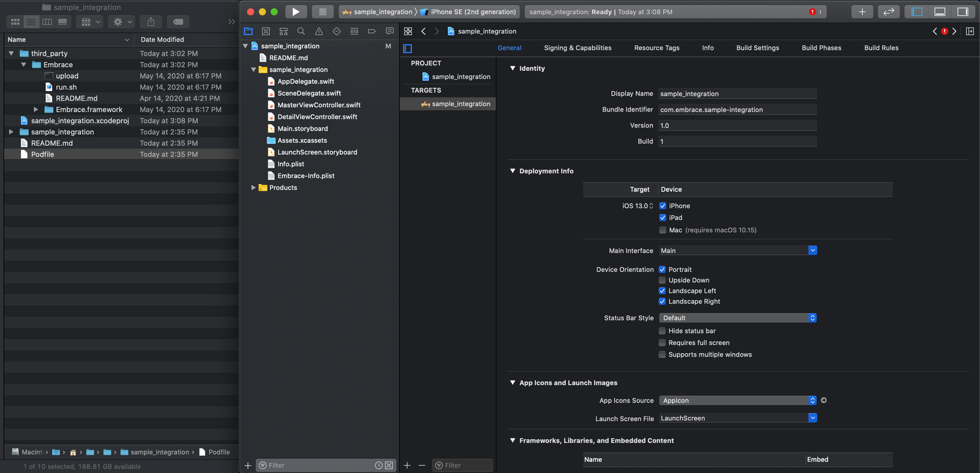Viewport: 980px width, 473px height.
Task: Open the Test navigator diamond icon
Action: [336, 31]
